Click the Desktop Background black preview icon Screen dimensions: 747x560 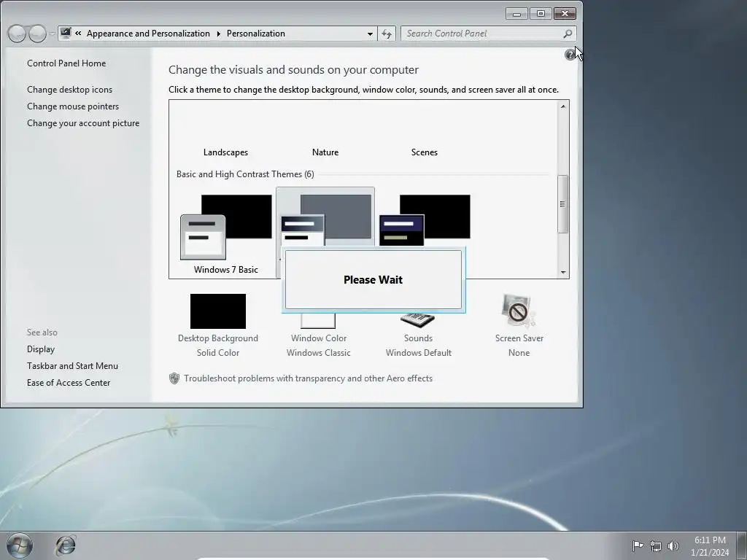click(x=217, y=311)
